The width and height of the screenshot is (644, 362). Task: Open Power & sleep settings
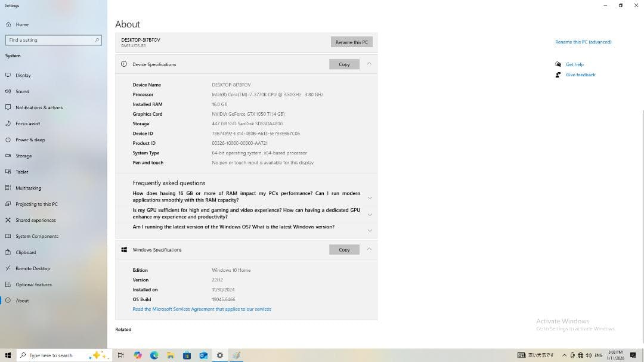tap(30, 140)
